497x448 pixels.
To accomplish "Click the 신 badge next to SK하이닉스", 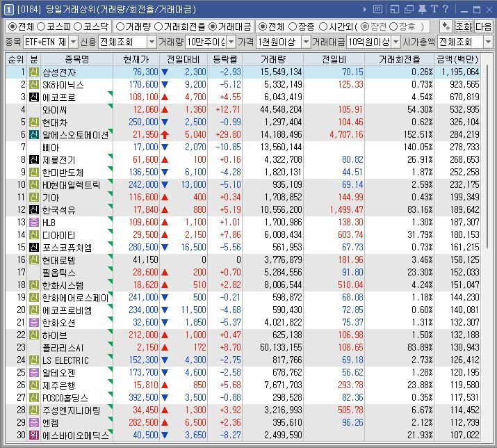I will click(x=34, y=84).
